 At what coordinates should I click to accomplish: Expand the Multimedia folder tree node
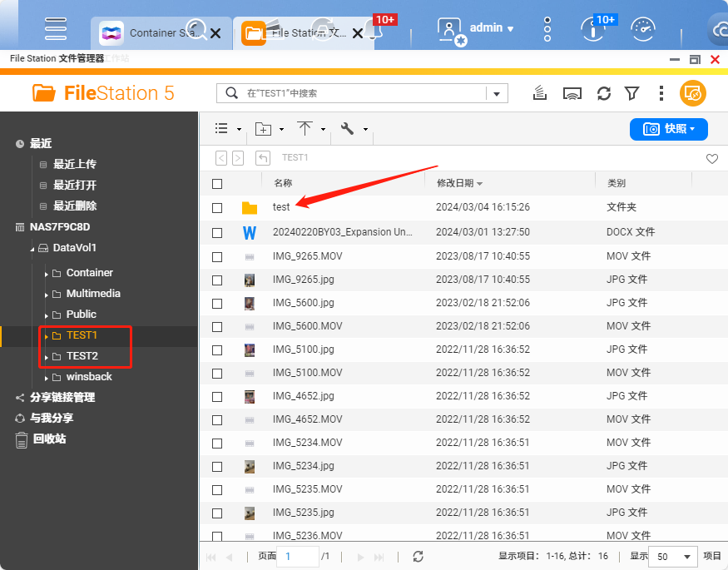pos(47,294)
